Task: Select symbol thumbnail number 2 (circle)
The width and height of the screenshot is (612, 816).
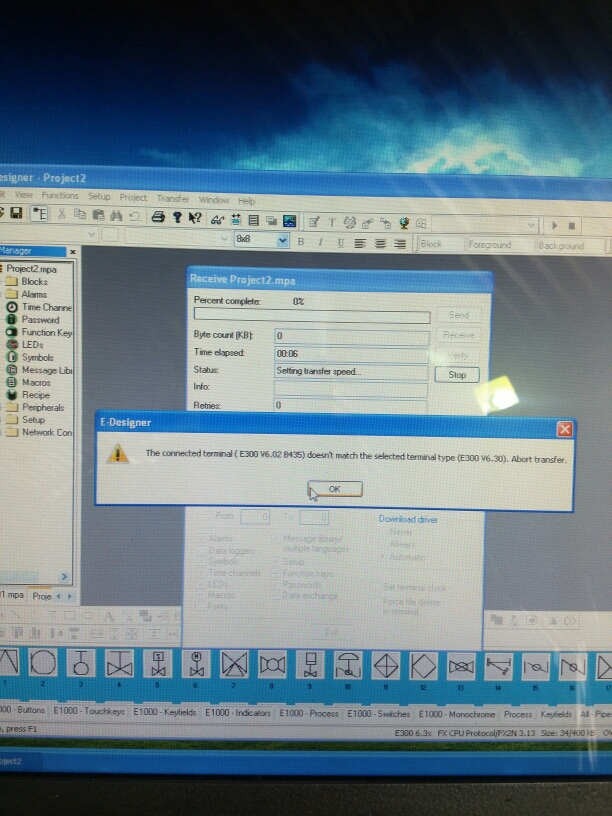Action: (43, 664)
